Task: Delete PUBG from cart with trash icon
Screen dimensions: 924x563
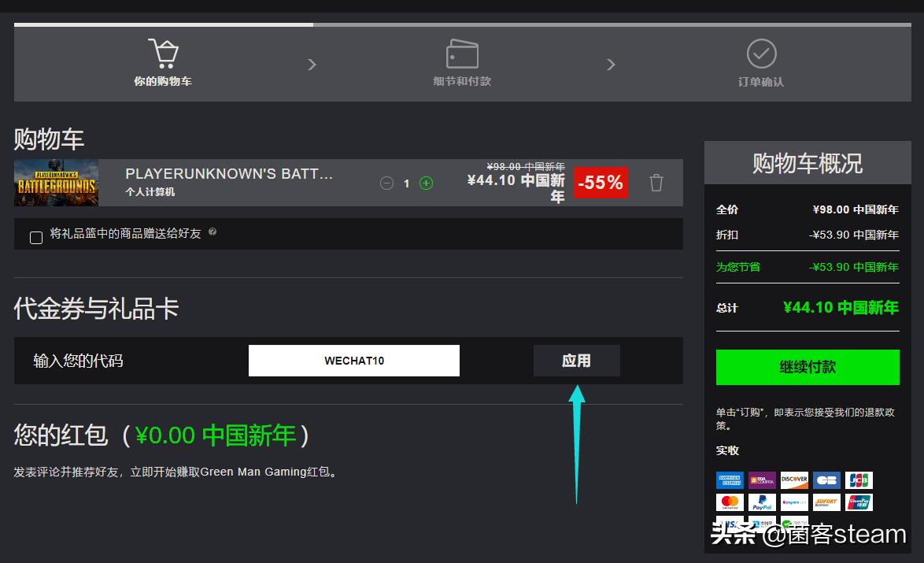Action: (656, 183)
